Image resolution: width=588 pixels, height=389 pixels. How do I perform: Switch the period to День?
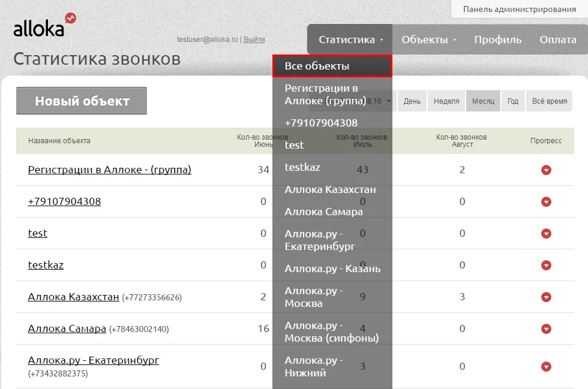[412, 101]
